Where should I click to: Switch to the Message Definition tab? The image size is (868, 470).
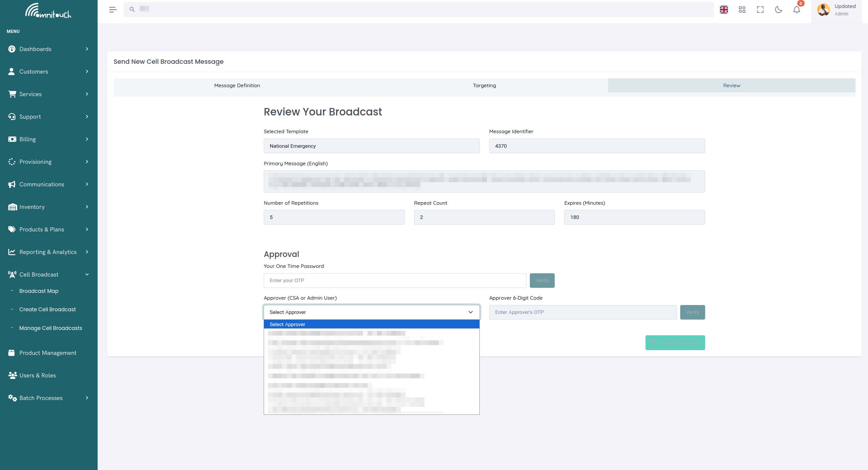coord(237,85)
